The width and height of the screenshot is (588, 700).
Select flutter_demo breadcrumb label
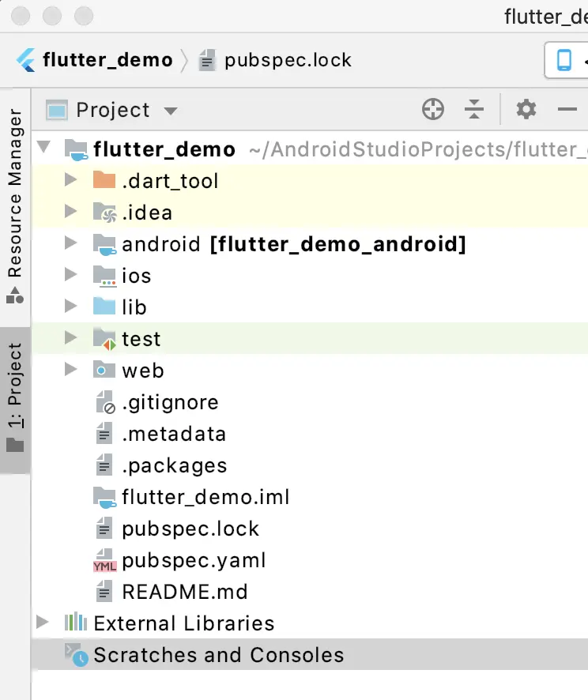[x=107, y=60]
